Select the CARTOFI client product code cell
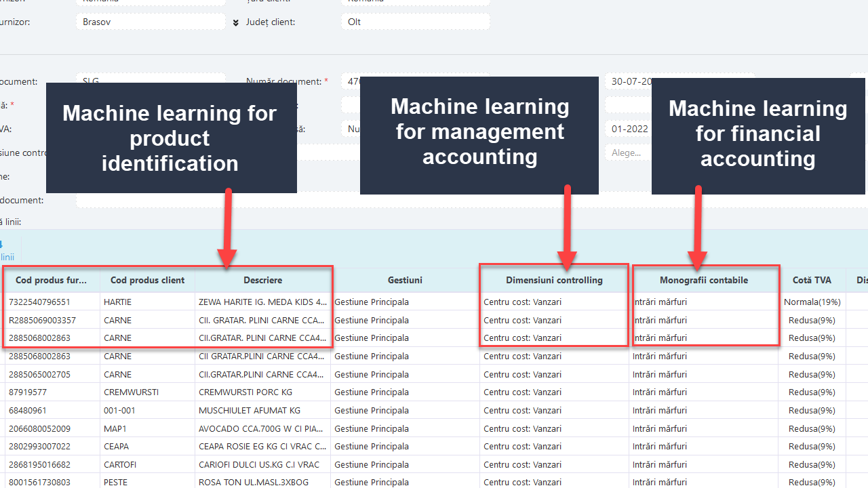This screenshot has width=868, height=488. 148,464
